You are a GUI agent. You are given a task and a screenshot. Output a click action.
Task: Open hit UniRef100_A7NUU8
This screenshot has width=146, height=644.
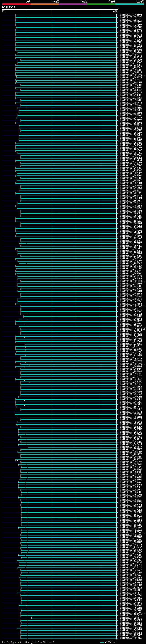tap(131, 37)
